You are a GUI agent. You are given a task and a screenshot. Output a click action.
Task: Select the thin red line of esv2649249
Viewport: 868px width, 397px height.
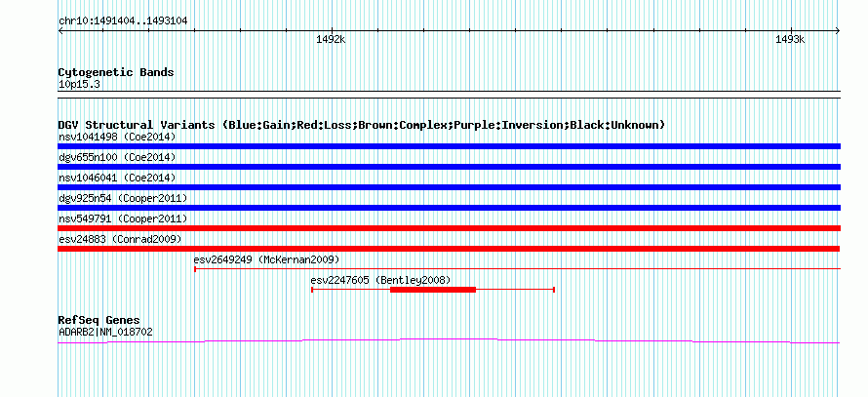point(518,269)
